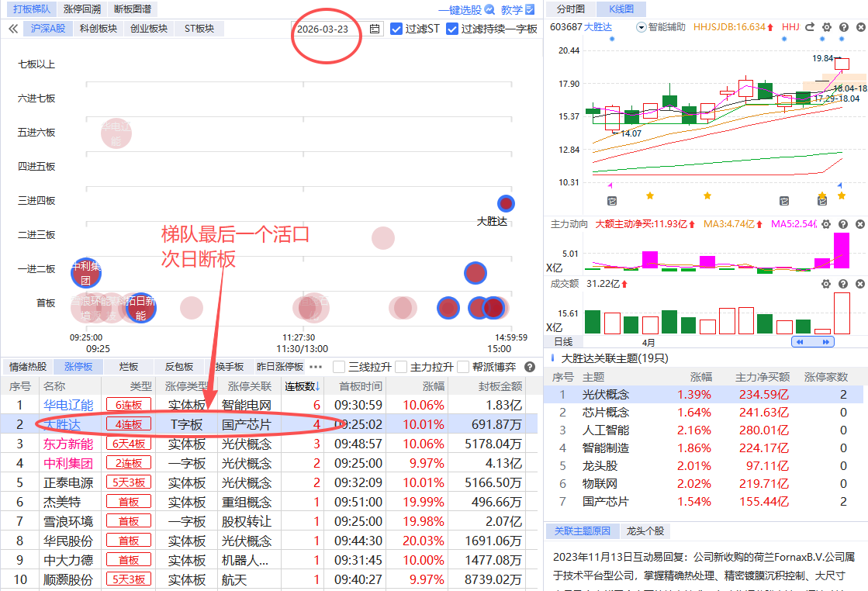
Task: Collapse panel with the double-left arrow icon
Action: click(13, 29)
